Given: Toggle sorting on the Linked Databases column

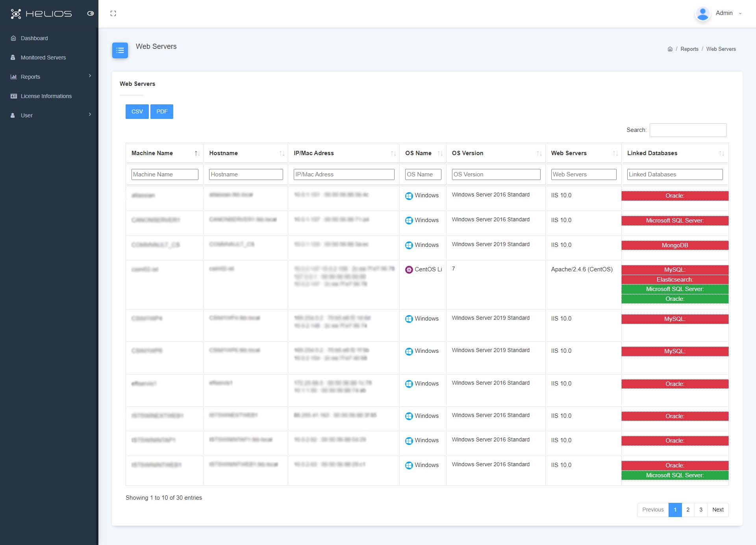Looking at the screenshot, I should click(x=721, y=154).
